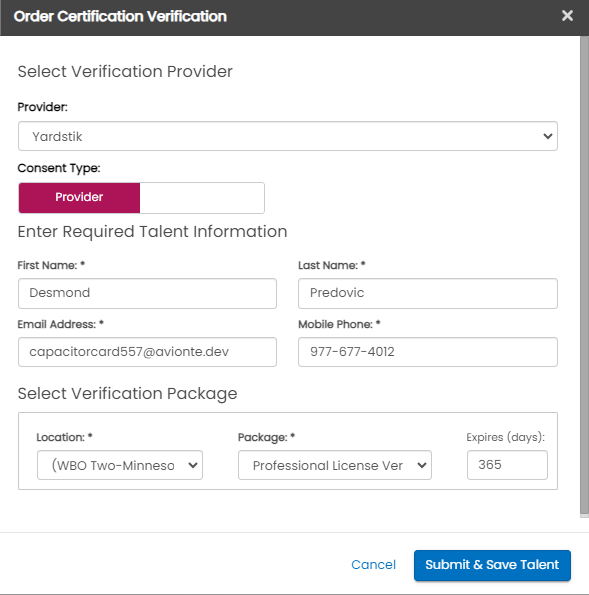Click into the Mobile Phone field
The height and width of the screenshot is (595, 589).
point(428,352)
